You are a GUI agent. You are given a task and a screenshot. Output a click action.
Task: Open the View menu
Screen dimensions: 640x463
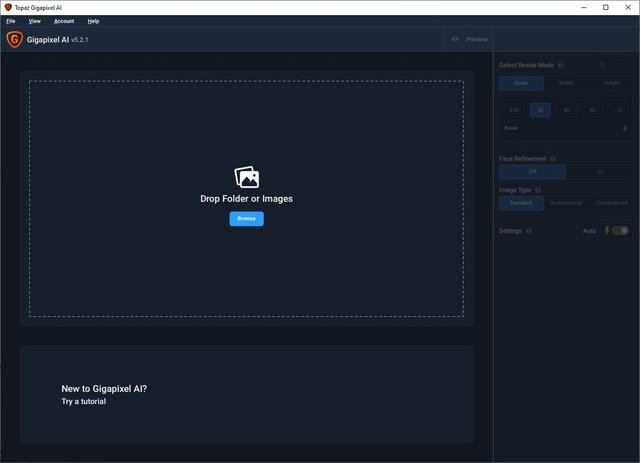click(34, 21)
